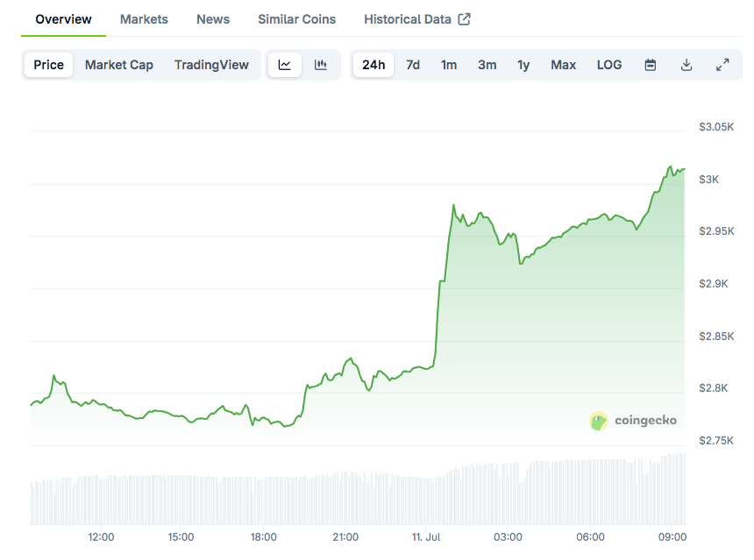The height and width of the screenshot is (560, 754).
Task: Go to the Similar Coins tab
Action: 296,19
